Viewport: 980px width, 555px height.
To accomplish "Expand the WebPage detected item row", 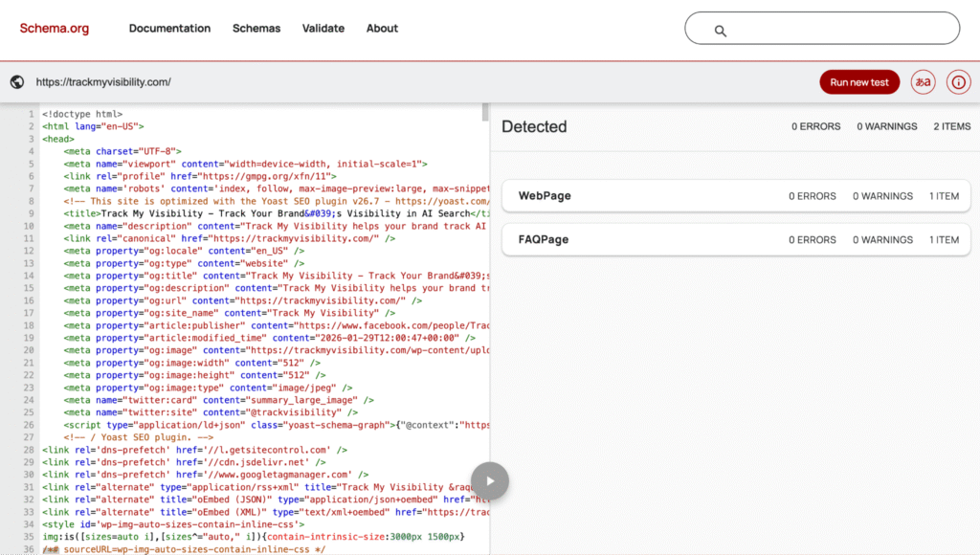I will click(x=736, y=195).
